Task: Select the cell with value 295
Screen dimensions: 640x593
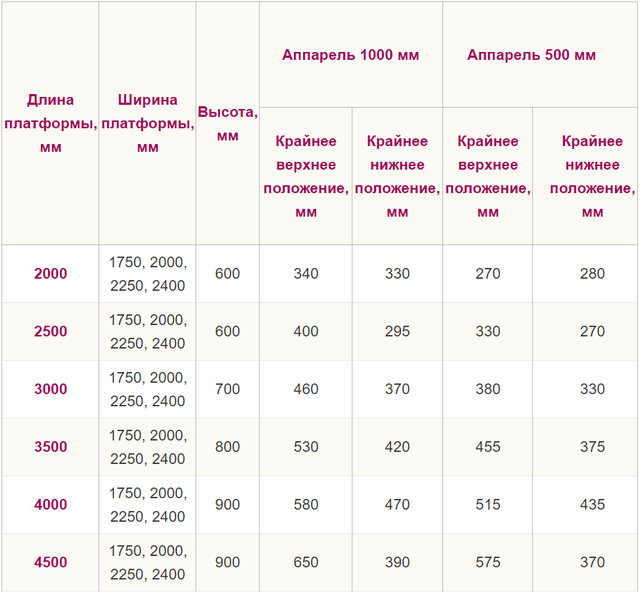Action: pos(397,332)
